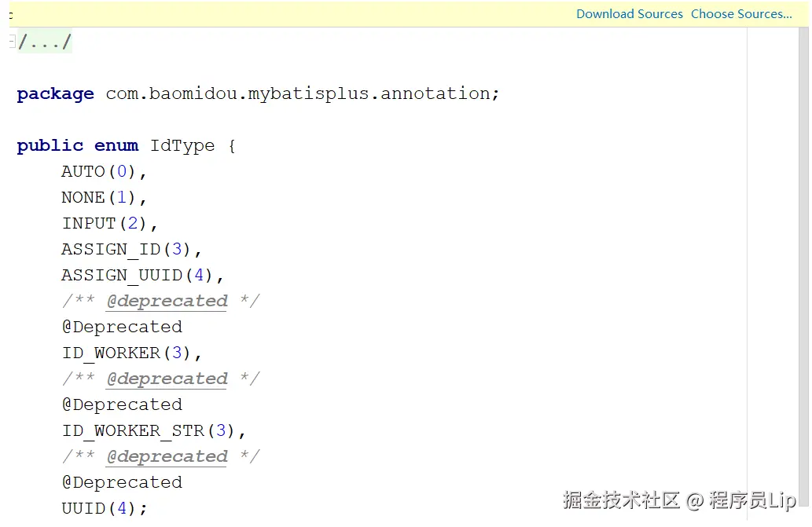Select the IdType enum name

click(x=182, y=146)
